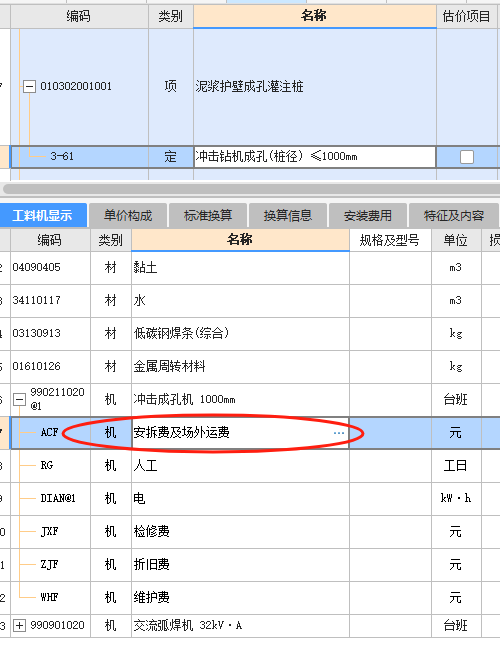Select the 黏土 material name cell

click(240, 267)
